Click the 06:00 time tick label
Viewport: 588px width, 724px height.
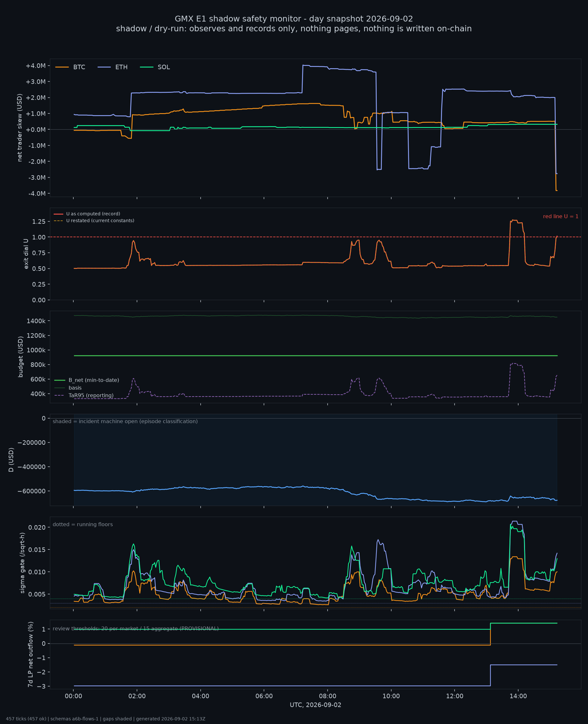pos(264,696)
